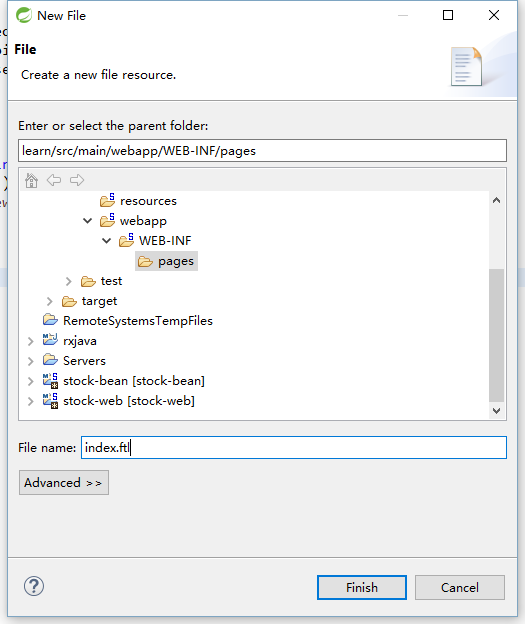Expand the test folder node
Image resolution: width=525 pixels, height=624 pixels.
[x=68, y=281]
